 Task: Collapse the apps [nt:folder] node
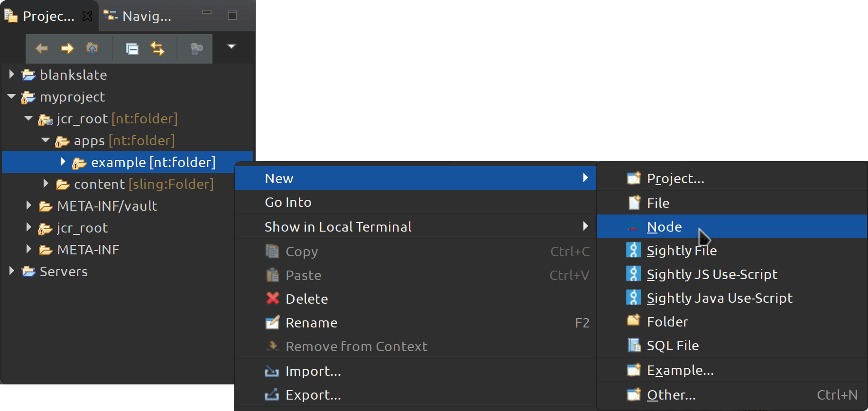(x=46, y=140)
